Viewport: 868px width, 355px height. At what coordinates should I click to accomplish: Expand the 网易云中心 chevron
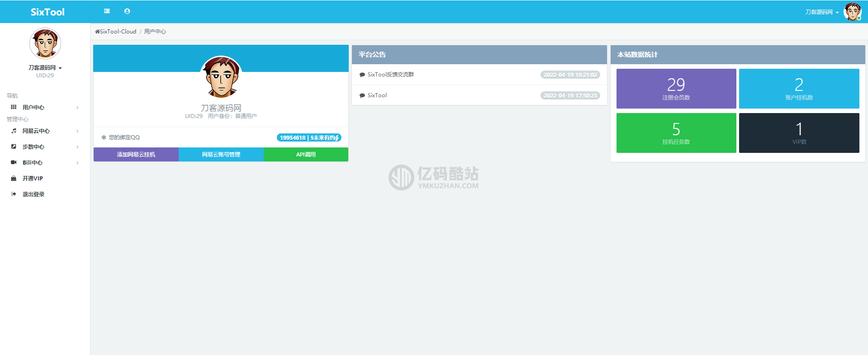pos(77,131)
